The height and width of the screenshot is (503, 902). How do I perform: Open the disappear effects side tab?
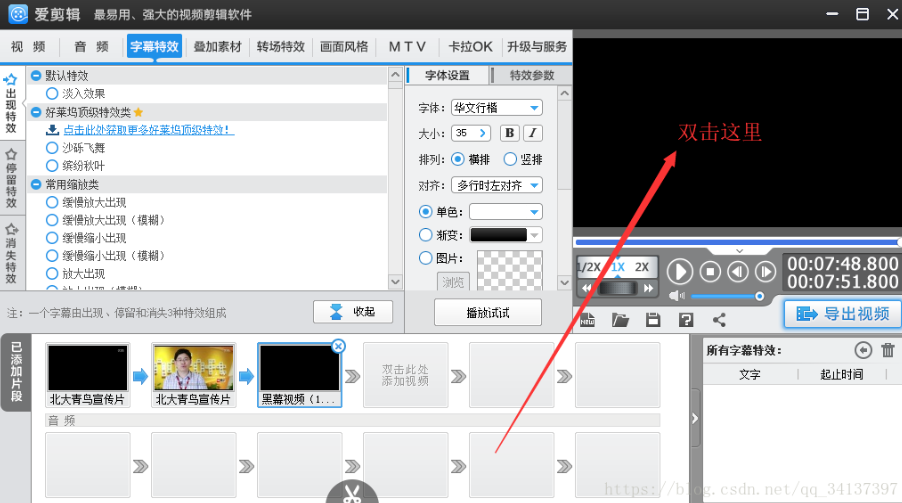[11, 253]
